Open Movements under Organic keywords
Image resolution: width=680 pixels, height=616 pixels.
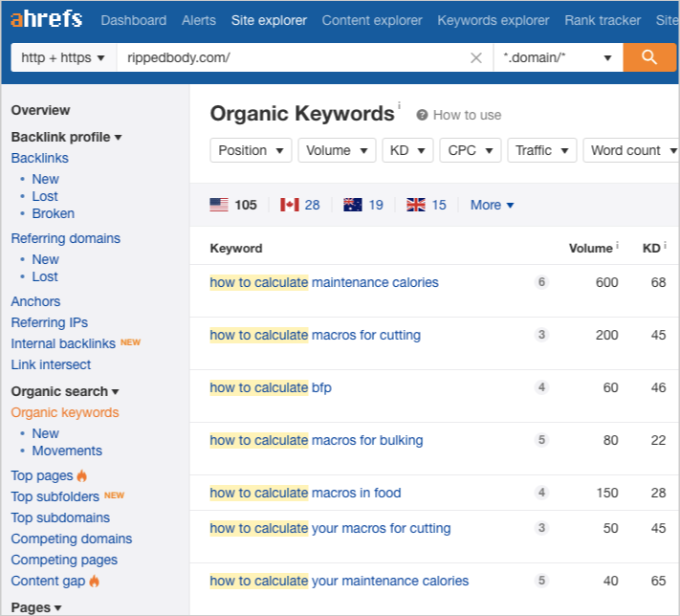coord(67,451)
